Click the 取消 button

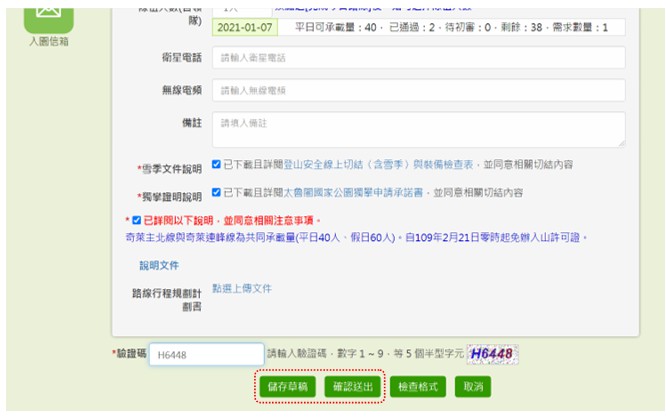tap(473, 386)
